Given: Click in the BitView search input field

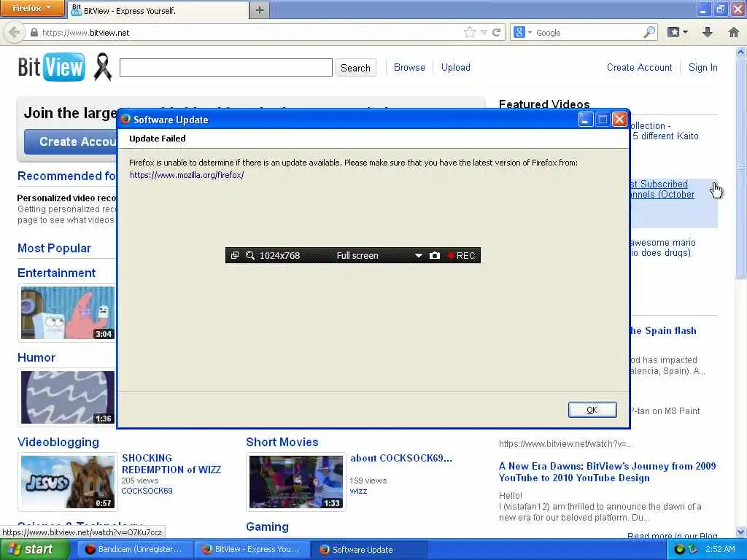Looking at the screenshot, I should tap(226, 68).
